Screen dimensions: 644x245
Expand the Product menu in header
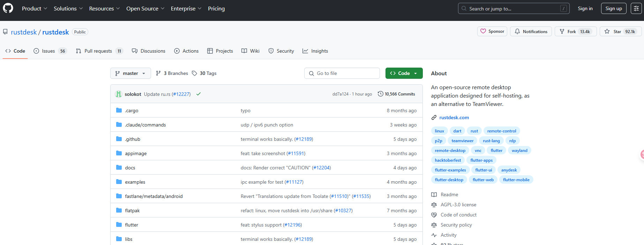click(x=34, y=9)
